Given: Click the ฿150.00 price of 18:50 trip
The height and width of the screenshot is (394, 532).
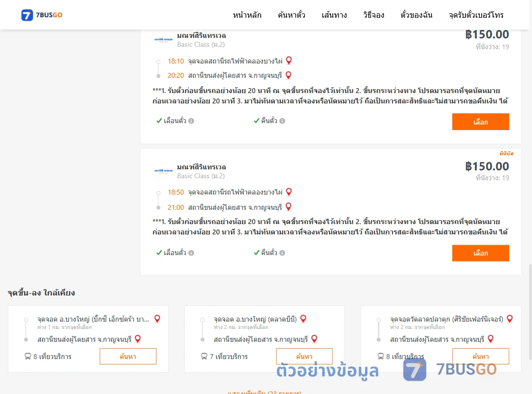Looking at the screenshot, I should (x=487, y=166).
